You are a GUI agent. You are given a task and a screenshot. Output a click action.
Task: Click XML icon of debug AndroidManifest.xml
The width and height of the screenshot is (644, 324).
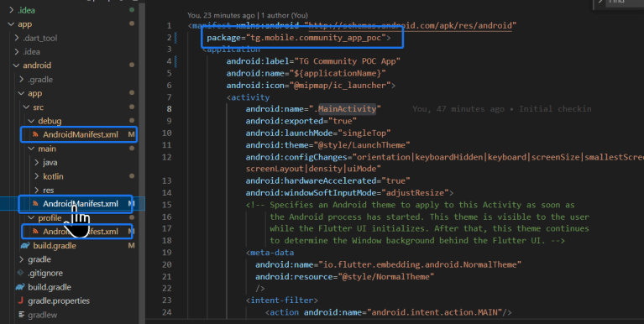pos(36,134)
